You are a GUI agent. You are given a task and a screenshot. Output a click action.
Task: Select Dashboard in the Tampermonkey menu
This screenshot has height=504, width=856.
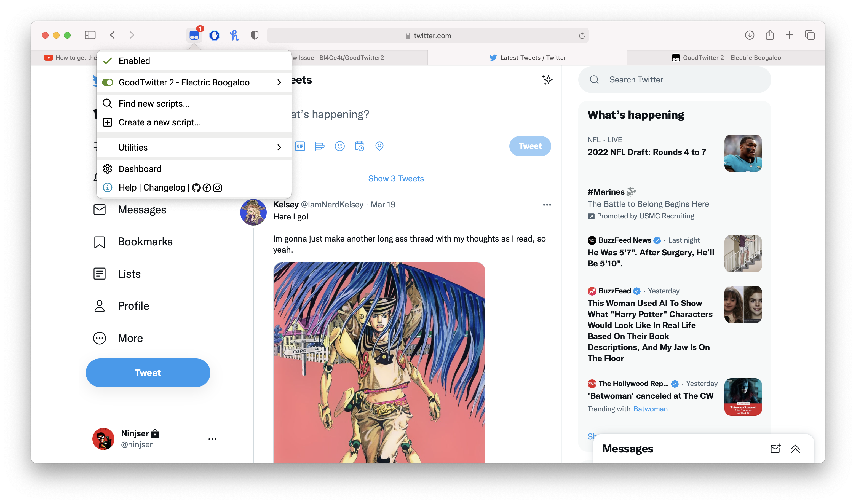pyautogui.click(x=140, y=169)
